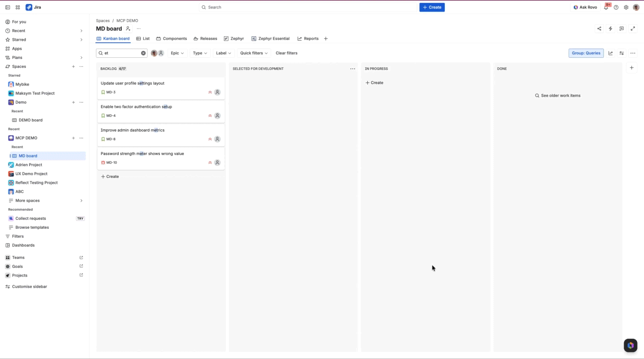
Task: Open ellipsis menu beside MD board title
Action: coord(139,29)
